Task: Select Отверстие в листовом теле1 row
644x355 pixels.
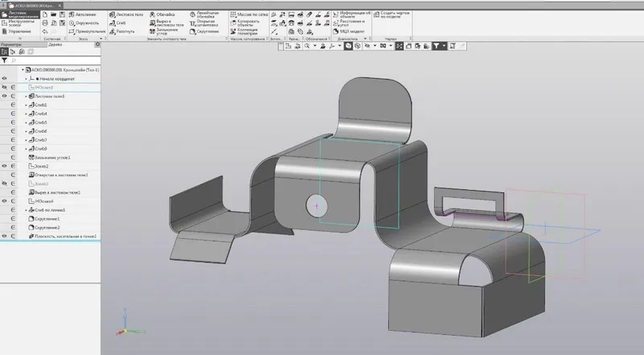Action: coord(58,175)
